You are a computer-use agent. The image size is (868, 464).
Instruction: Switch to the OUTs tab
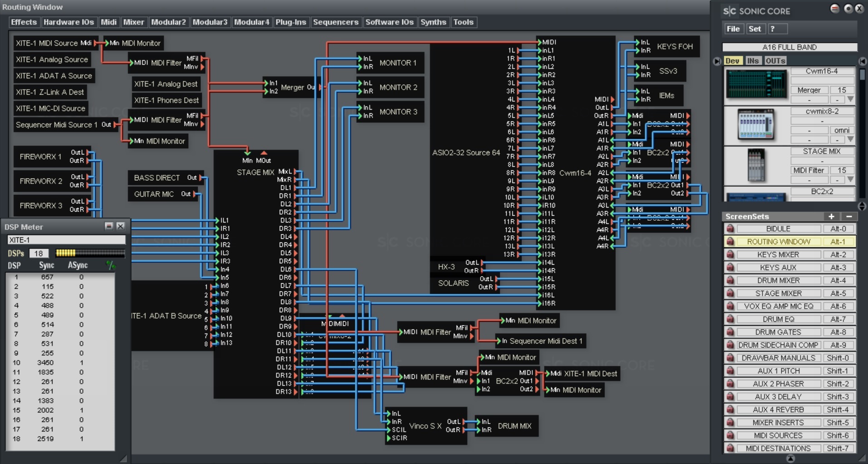(775, 61)
